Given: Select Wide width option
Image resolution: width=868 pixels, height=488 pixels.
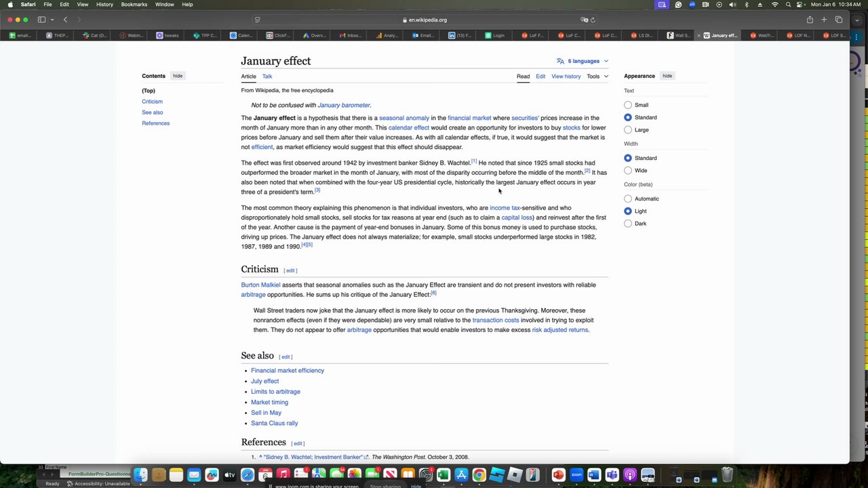Looking at the screenshot, I should [628, 170].
